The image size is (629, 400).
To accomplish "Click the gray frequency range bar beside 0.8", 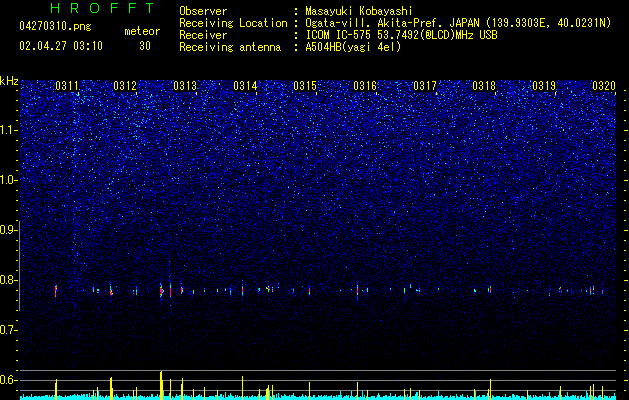I will click(x=20, y=266).
